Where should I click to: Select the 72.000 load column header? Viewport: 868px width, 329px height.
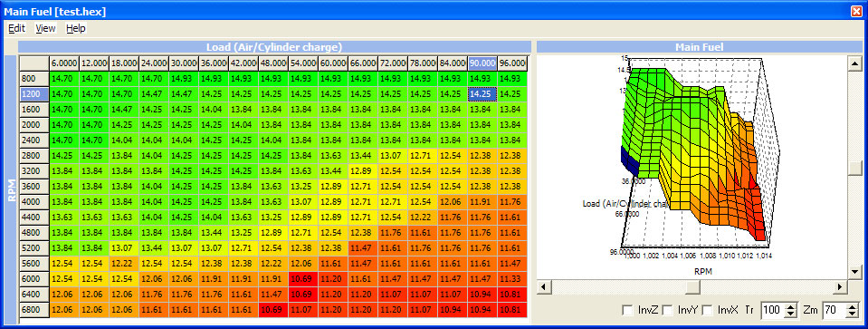click(393, 63)
